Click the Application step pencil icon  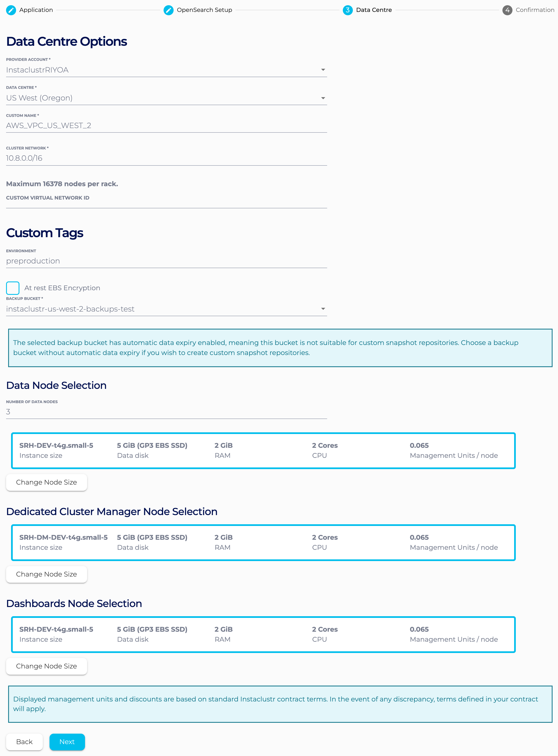tap(11, 10)
